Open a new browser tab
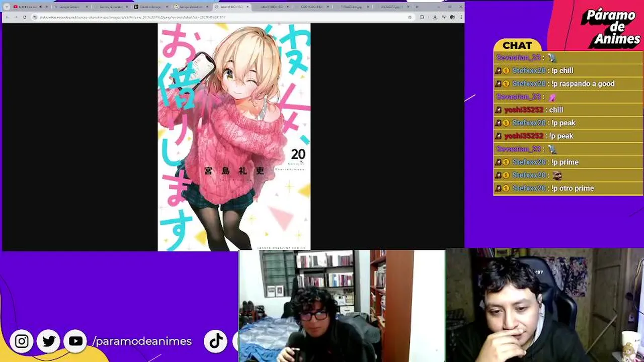Viewport: 644px width, 362px height. tap(417, 7)
